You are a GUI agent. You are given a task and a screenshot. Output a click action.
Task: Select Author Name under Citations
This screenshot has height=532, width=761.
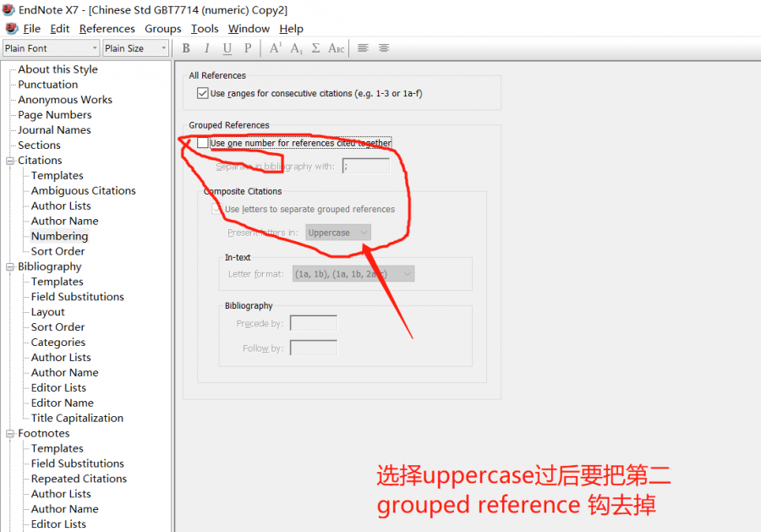click(65, 221)
